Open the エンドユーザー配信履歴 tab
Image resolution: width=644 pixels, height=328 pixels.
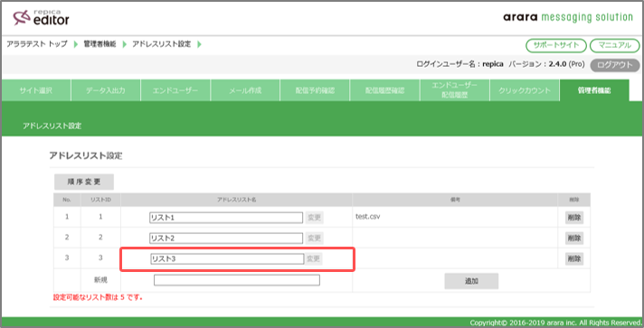[455, 90]
